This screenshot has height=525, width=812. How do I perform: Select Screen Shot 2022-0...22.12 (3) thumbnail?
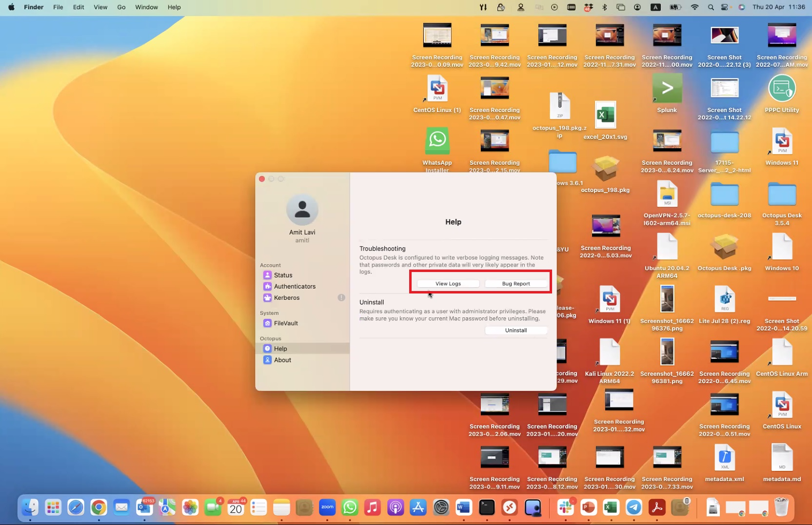click(x=724, y=35)
